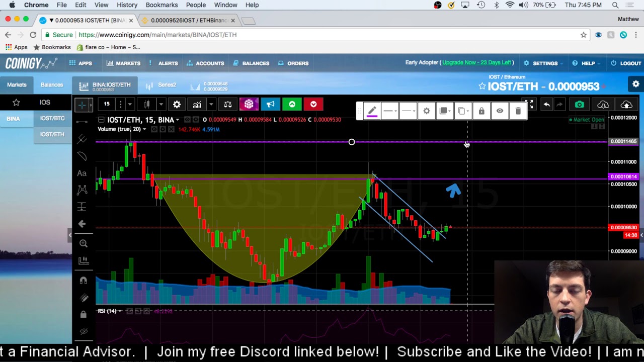This screenshot has height=362, width=644.
Task: Choose the XABCD pattern tool
Action: pos(82,190)
